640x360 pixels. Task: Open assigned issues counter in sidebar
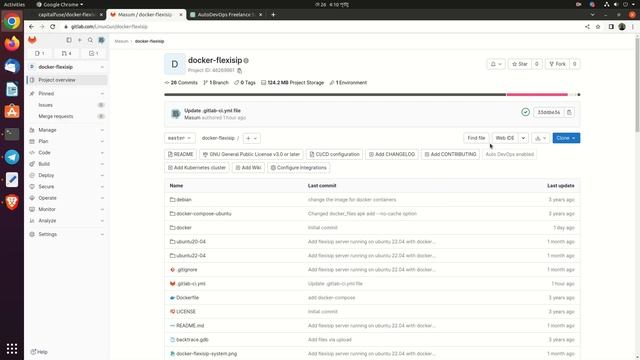click(x=40, y=53)
